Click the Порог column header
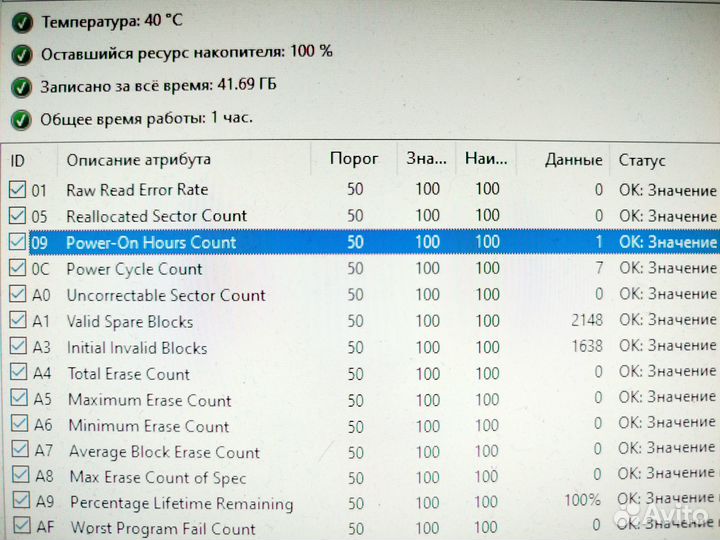 pyautogui.click(x=354, y=159)
